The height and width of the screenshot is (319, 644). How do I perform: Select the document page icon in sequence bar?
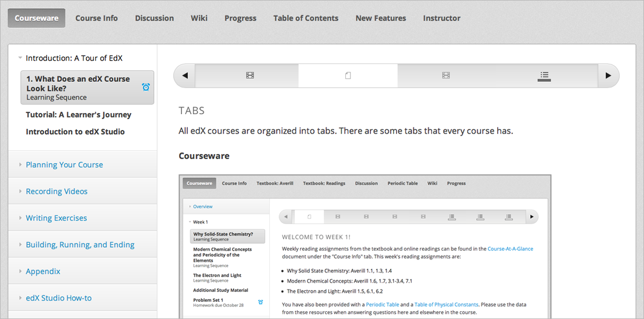pyautogui.click(x=348, y=76)
